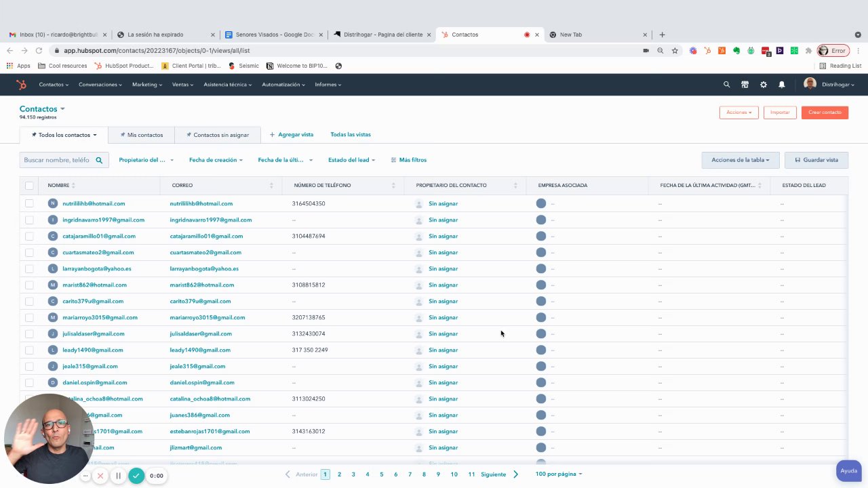Open the Contactos navbar menu
This screenshot has height=488, width=868.
coord(54,85)
